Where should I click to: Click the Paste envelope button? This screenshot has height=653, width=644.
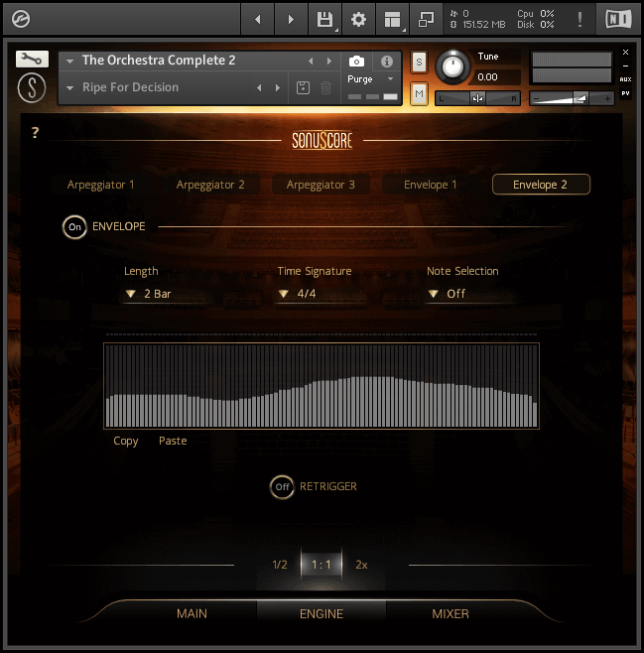click(173, 441)
